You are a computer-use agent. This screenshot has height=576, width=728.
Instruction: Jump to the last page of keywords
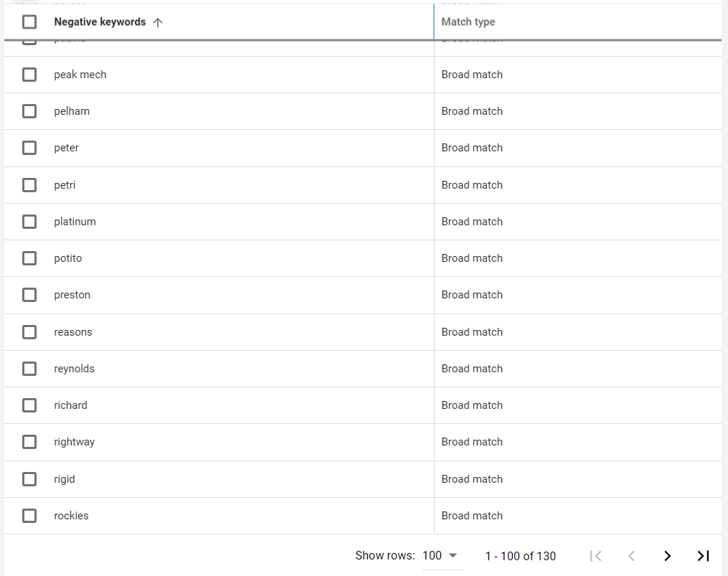click(x=703, y=556)
